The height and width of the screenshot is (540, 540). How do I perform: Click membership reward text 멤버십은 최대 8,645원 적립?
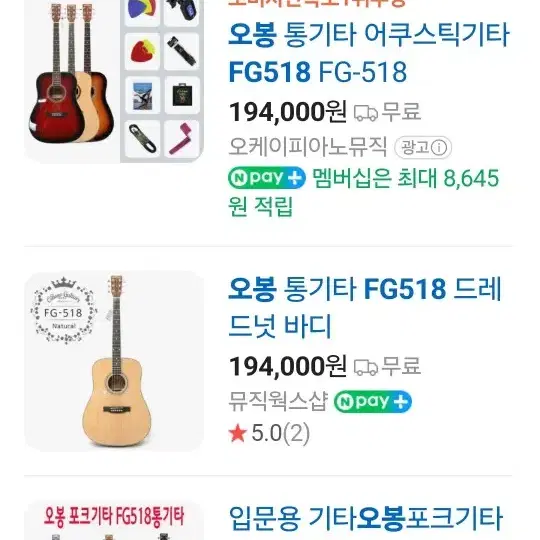click(363, 192)
